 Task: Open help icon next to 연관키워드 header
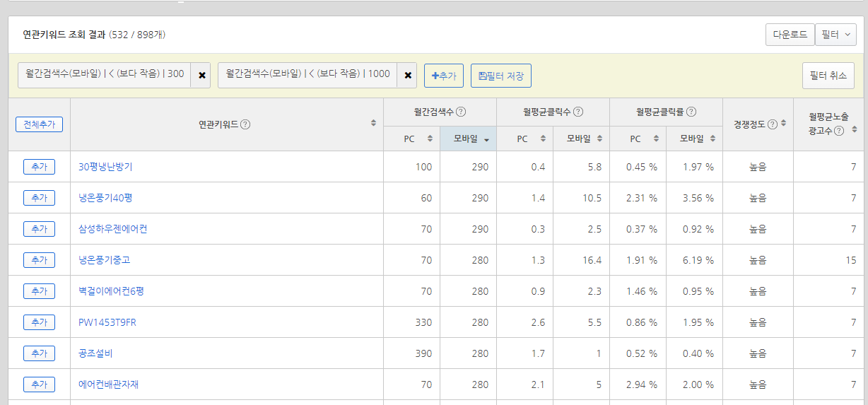245,124
